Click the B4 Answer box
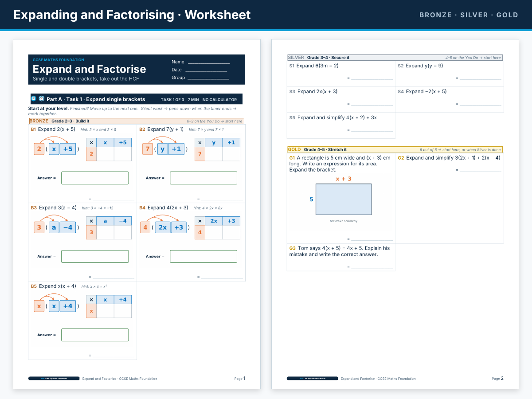The width and height of the screenshot is (532, 399). tap(203, 256)
